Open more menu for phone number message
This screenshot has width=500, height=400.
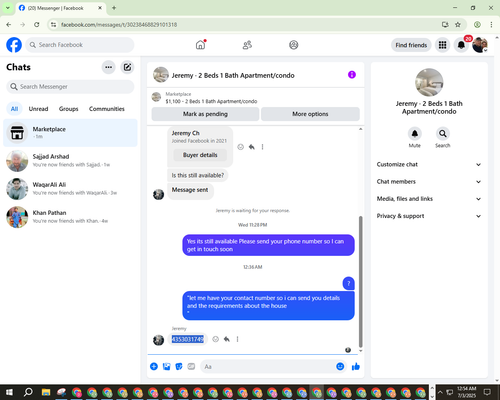click(x=237, y=339)
